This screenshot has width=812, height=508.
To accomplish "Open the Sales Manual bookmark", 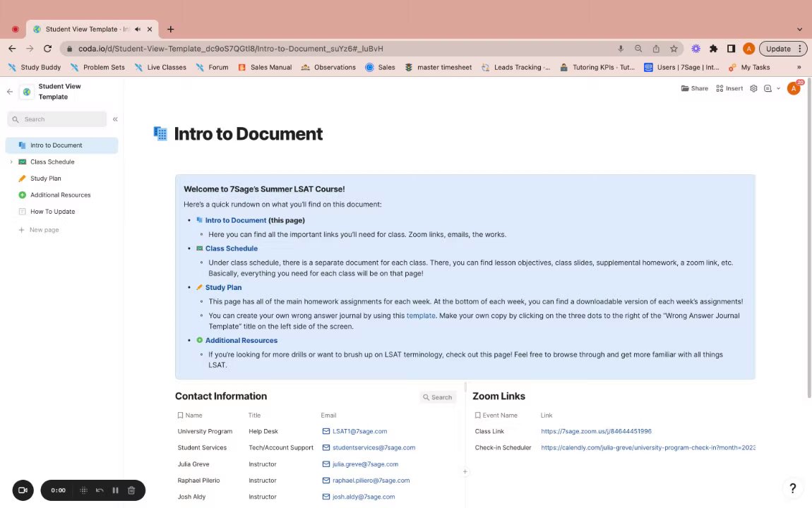I will coord(265,67).
